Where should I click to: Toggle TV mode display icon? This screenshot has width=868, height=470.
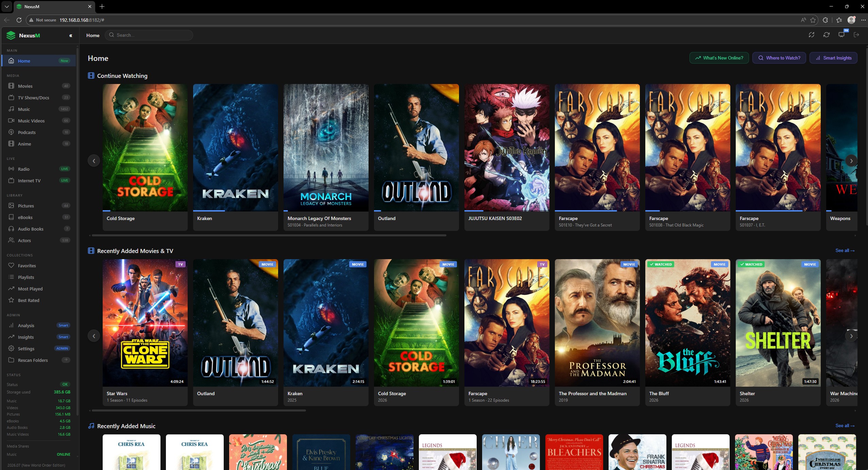click(x=841, y=35)
